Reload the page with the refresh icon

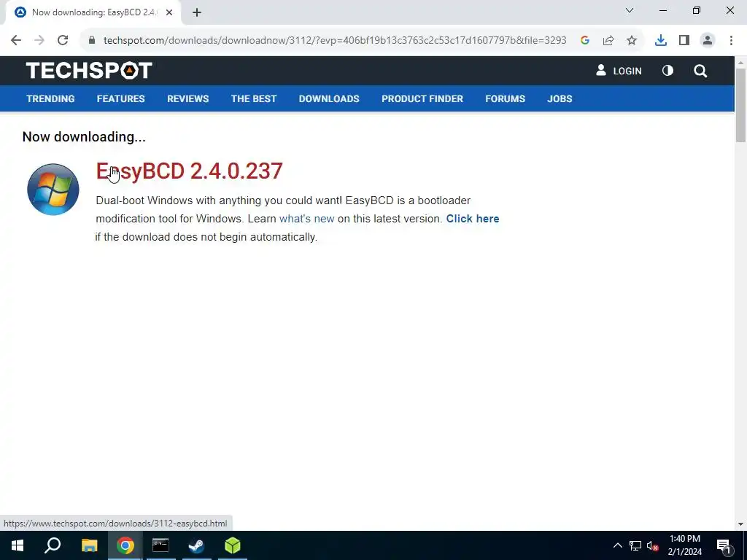(63, 41)
